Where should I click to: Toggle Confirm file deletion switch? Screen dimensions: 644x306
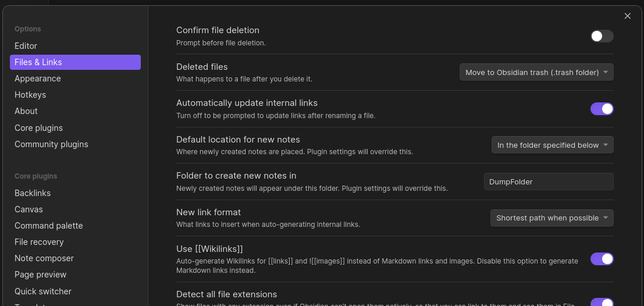coord(602,36)
